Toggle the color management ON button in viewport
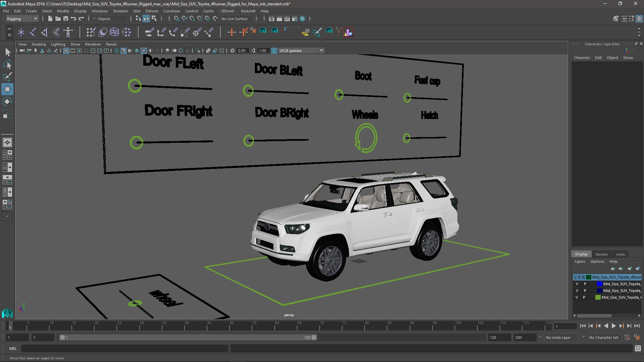This screenshot has height=362, width=644. click(x=274, y=51)
